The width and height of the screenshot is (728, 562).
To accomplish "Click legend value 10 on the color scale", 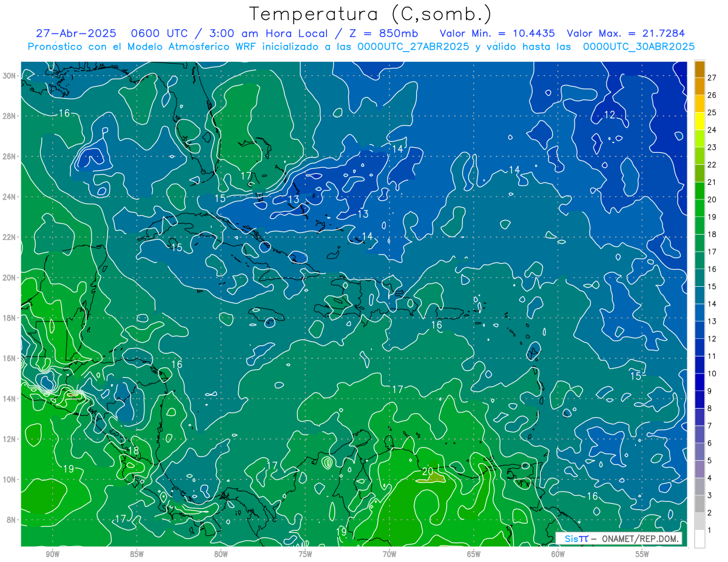I will [x=712, y=373].
